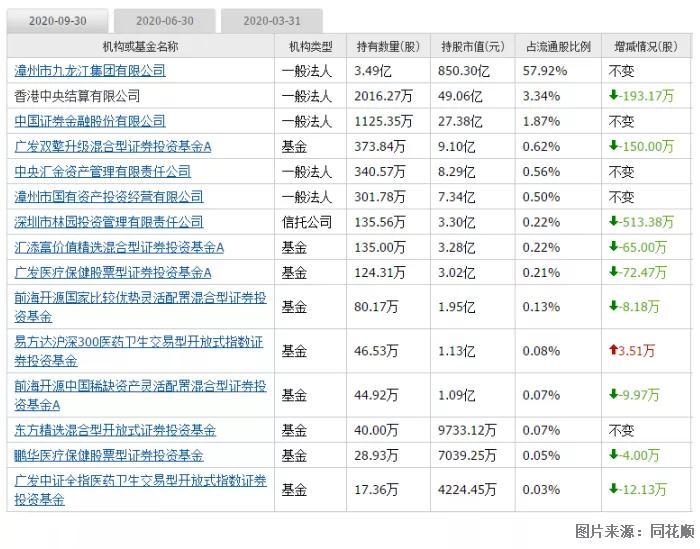The width and height of the screenshot is (700, 549).
Task: Click the green down arrow beside -12.13万
Action: click(613, 489)
